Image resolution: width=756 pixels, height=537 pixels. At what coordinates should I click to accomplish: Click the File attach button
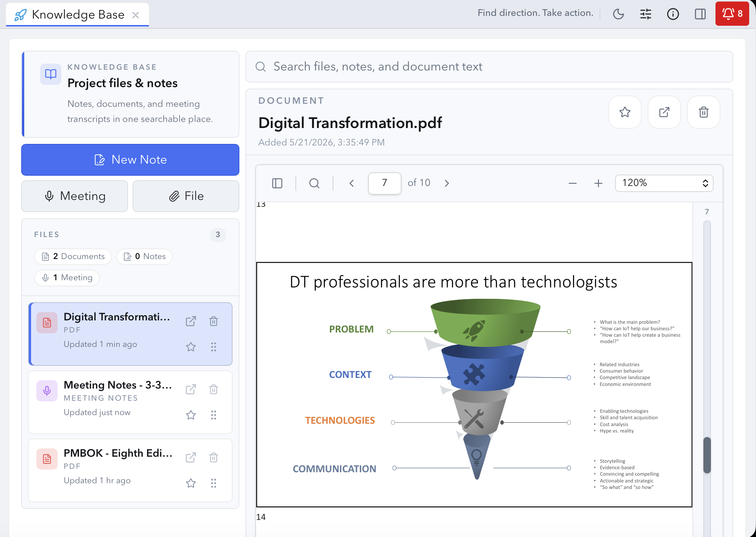tap(186, 196)
